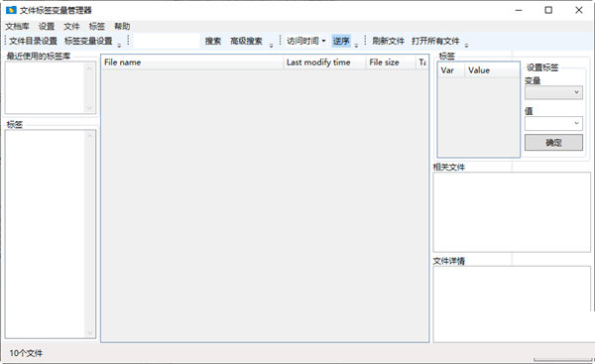This screenshot has width=595, height=364.
Task: Click the Var column header
Action: pos(451,70)
